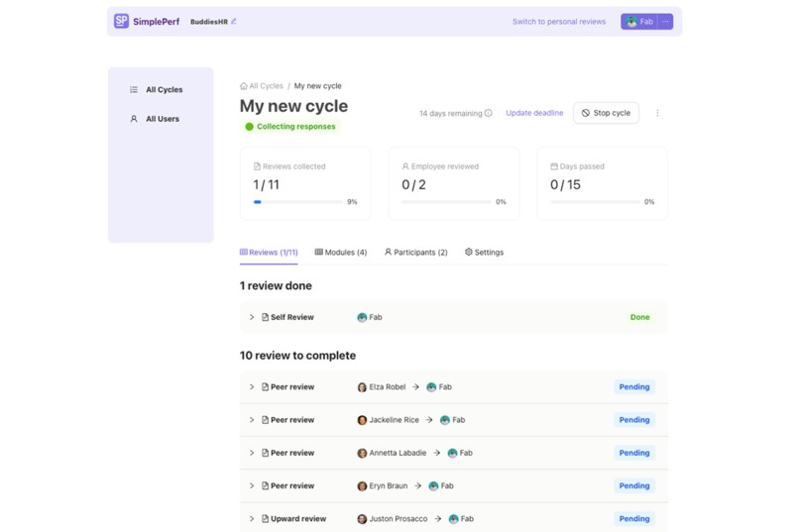The height and width of the screenshot is (532, 799).
Task: Click the BuddiesHR organization name
Action: point(209,22)
